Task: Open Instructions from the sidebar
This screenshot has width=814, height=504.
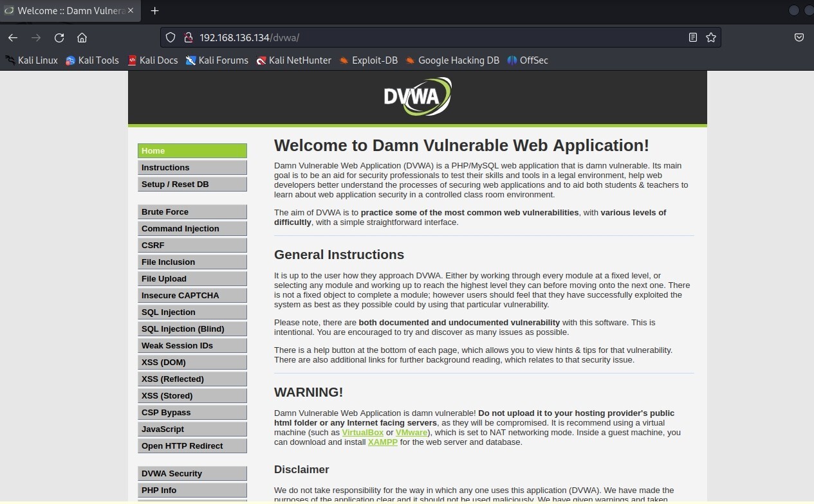Action: 192,167
